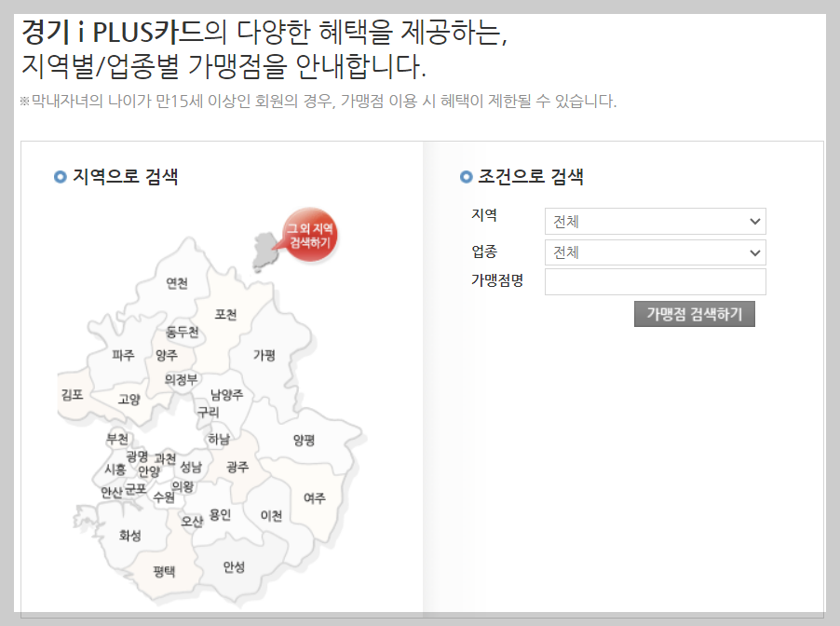This screenshot has width=840, height=626.
Task: Pick 의정부 on the Gyeonggi map
Action: (182, 377)
